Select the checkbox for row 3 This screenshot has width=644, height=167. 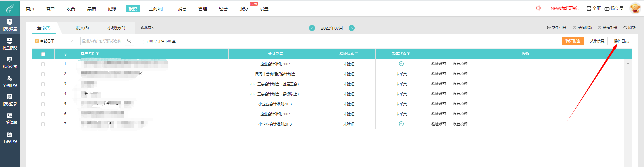point(43,84)
